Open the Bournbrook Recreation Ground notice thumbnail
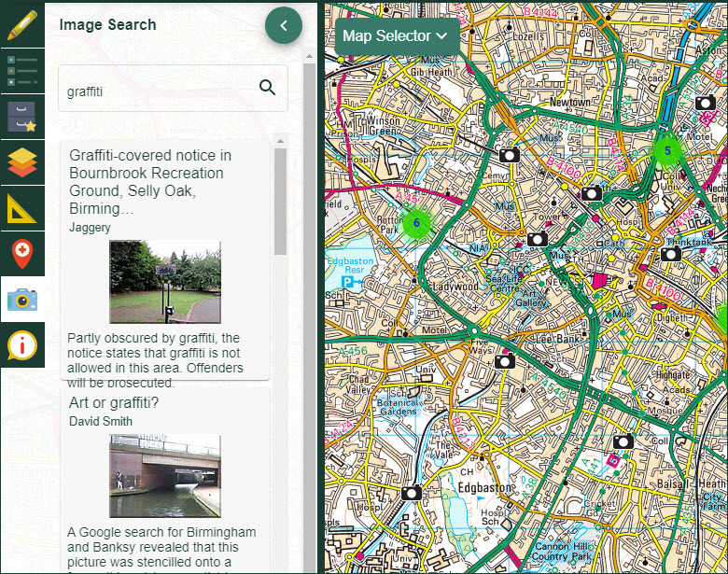This screenshot has height=574, width=728. pos(165,282)
